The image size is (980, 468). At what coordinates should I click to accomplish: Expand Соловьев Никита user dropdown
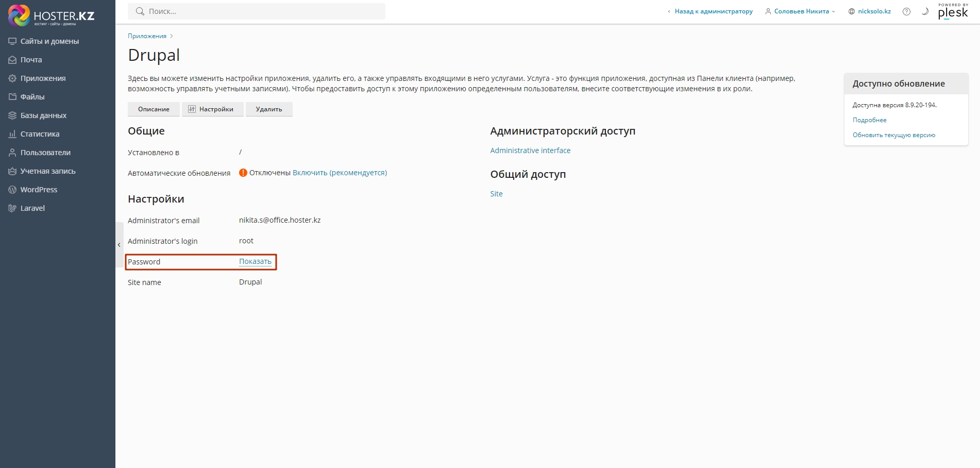[801, 11]
